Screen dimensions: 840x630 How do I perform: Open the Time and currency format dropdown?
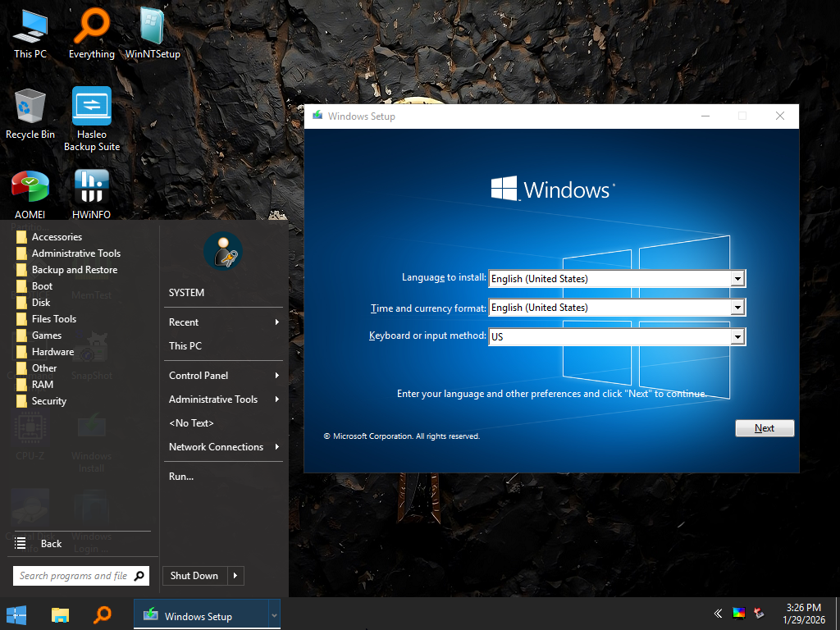(x=737, y=307)
